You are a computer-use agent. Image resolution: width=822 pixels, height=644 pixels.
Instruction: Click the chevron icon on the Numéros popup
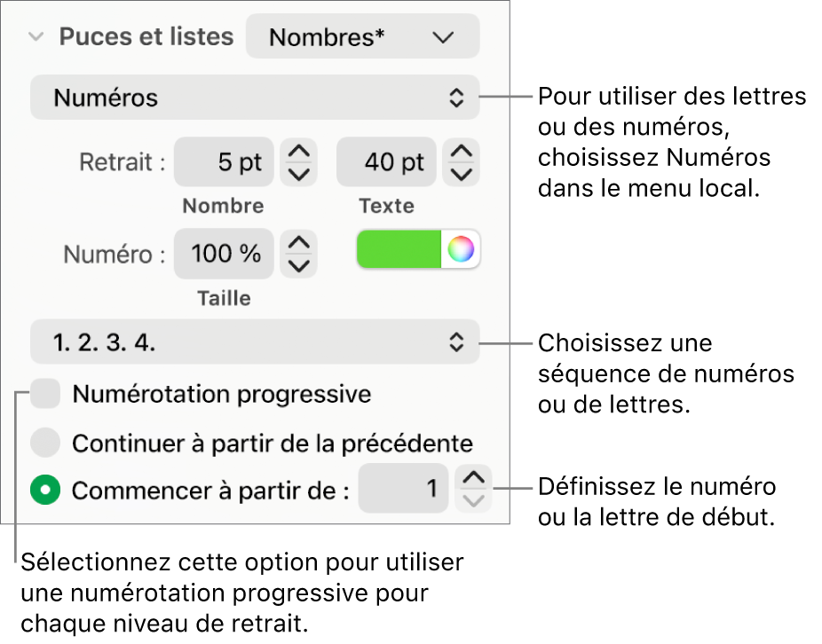(x=458, y=98)
